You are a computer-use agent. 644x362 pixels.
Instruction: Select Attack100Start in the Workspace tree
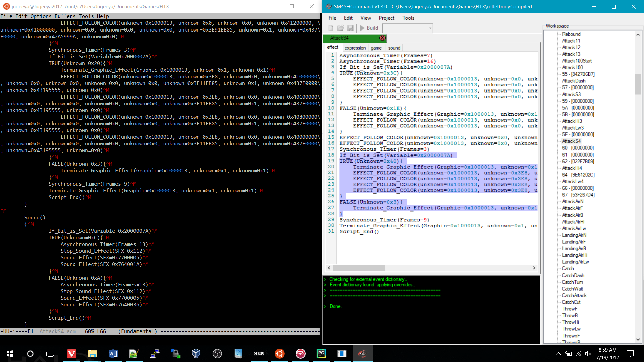pyautogui.click(x=577, y=61)
